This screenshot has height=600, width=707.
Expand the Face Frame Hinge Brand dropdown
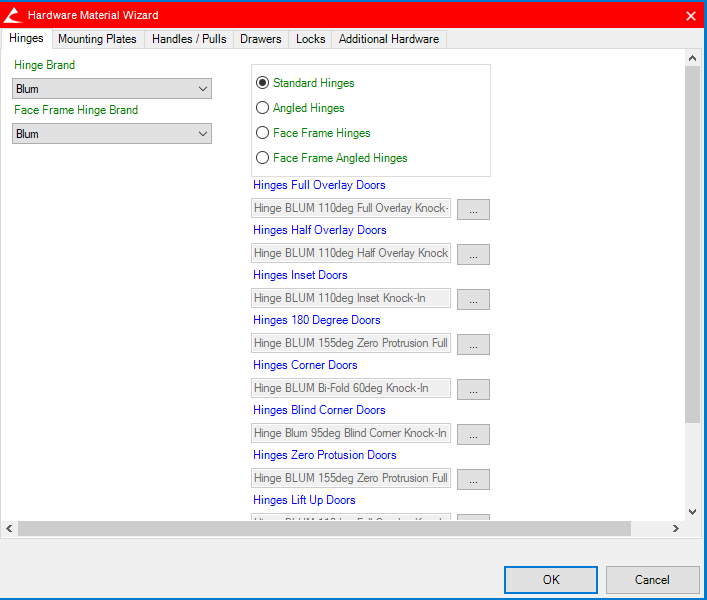pyautogui.click(x=112, y=134)
